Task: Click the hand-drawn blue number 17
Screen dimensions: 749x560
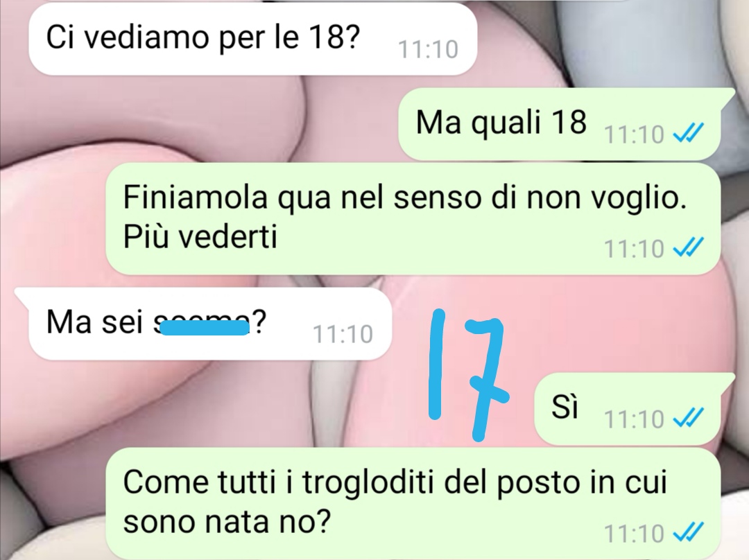Action: tap(469, 374)
